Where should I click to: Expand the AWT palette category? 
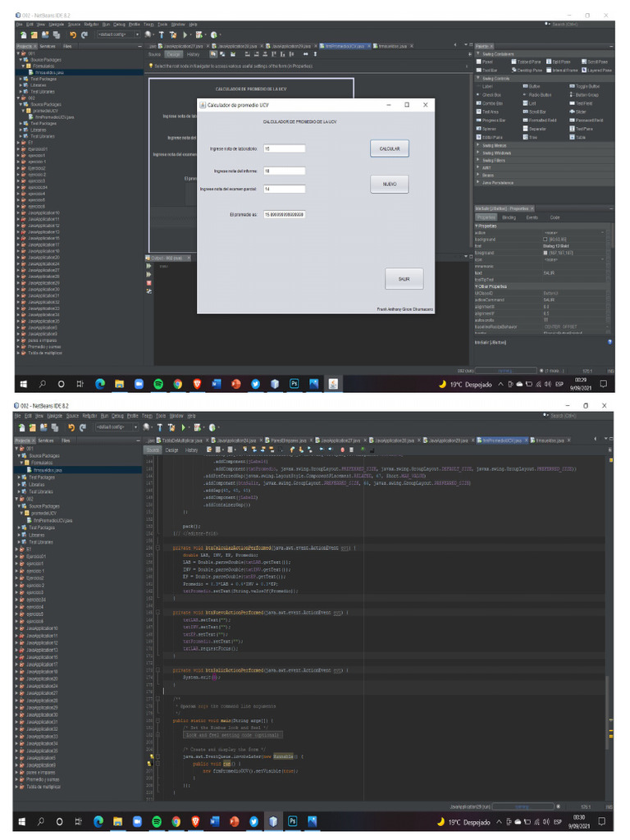[486, 167]
